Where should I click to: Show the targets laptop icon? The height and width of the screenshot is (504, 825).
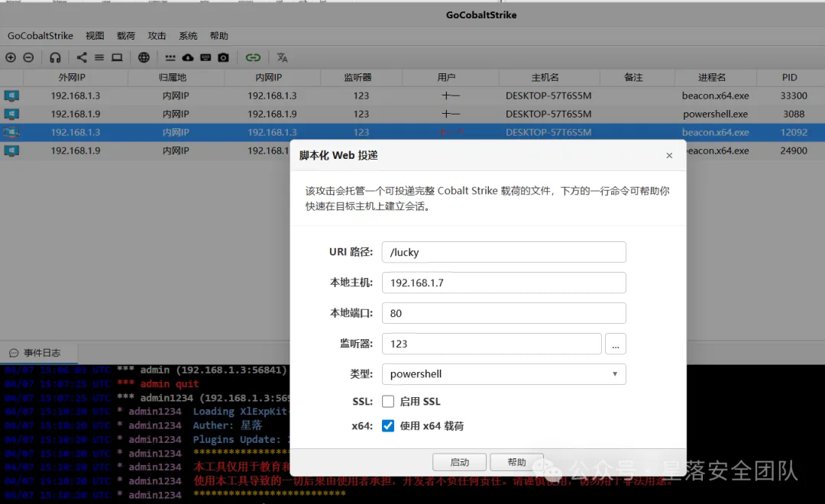[117, 57]
